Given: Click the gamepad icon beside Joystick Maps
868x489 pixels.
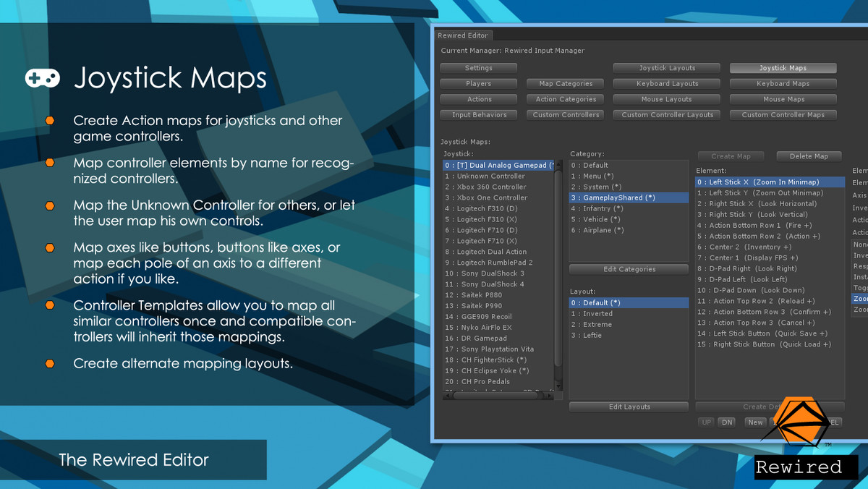Looking at the screenshot, I should click(x=43, y=78).
